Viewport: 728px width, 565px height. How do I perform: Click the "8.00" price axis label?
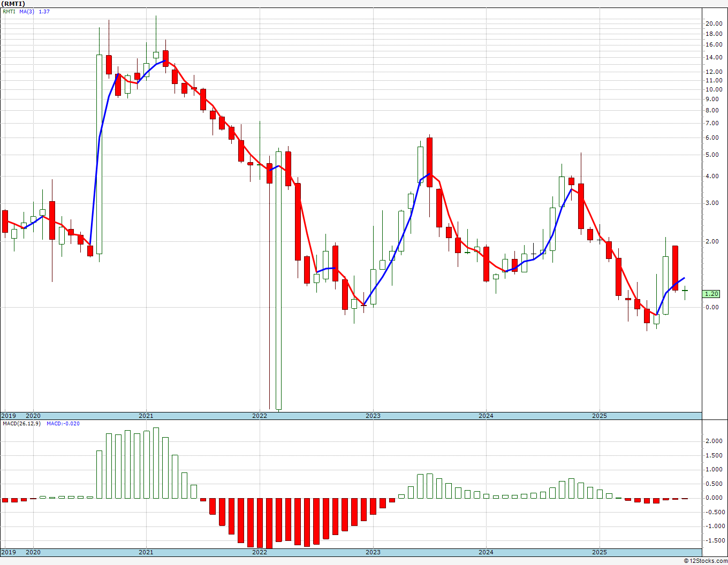(712, 110)
